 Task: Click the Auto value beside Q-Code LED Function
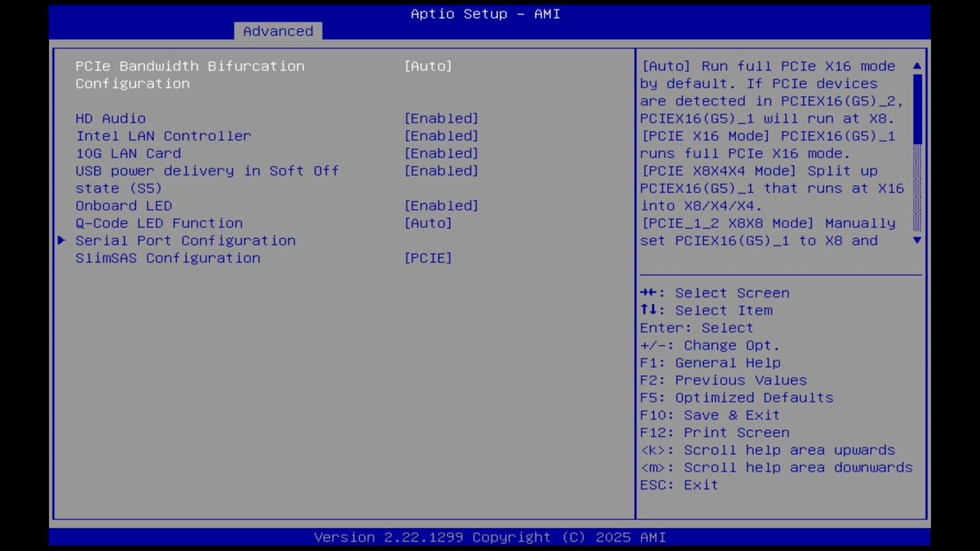click(428, 223)
